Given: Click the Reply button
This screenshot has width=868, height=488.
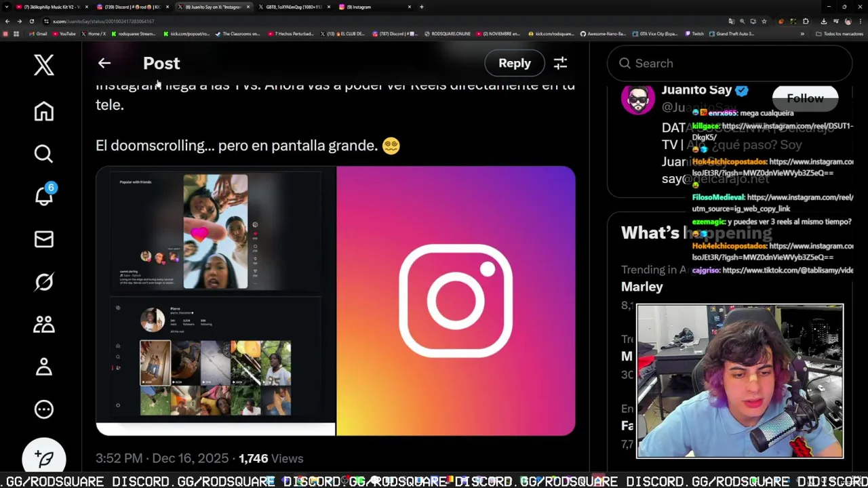Looking at the screenshot, I should click(515, 63).
